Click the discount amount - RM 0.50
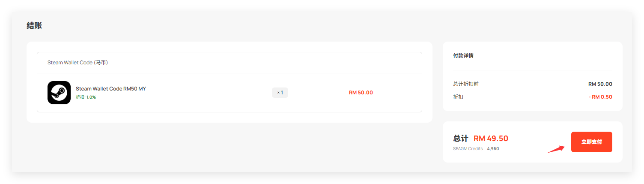Viewport: 644px width, 184px height. (600, 97)
